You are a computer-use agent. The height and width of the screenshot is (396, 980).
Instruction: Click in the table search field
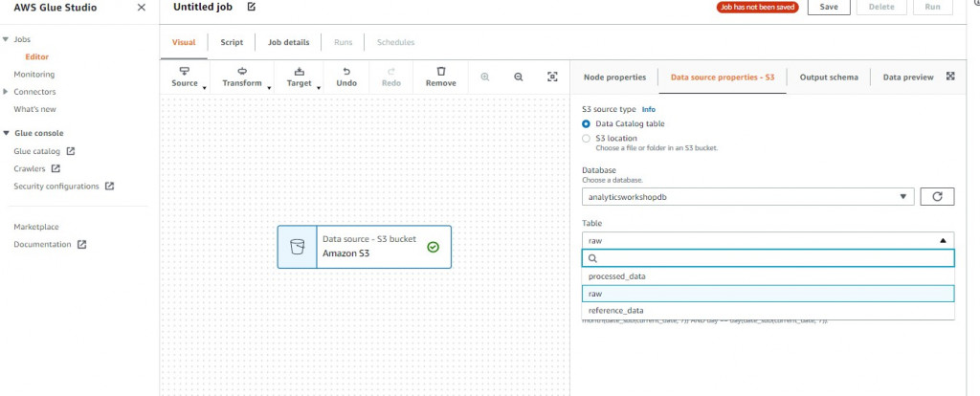pos(768,258)
